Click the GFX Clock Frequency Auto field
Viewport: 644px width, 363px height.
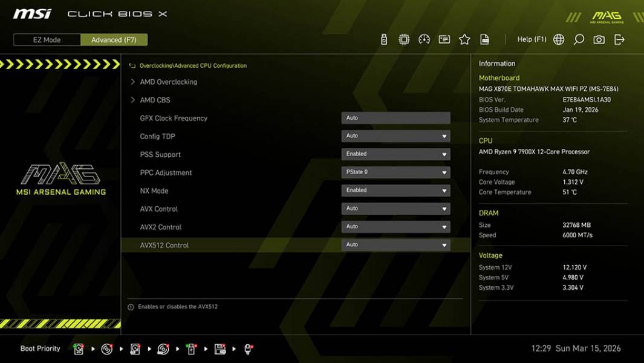395,117
